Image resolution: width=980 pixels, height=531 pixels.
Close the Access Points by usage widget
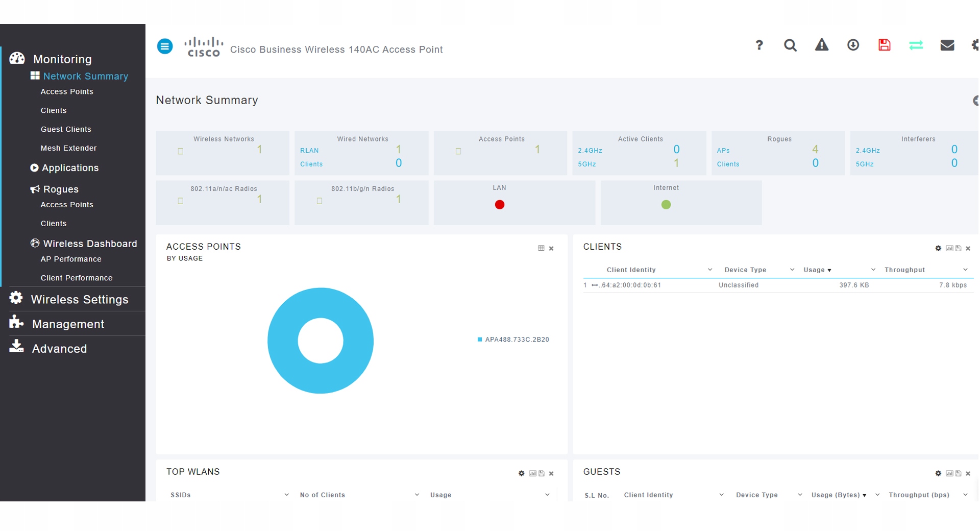click(x=551, y=249)
